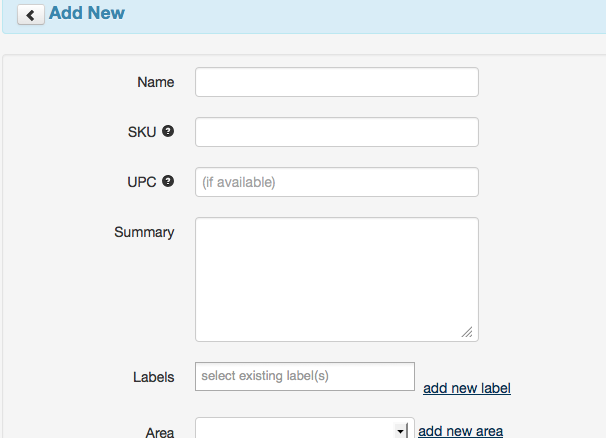Click the Summary label text
606x438 pixels.
click(144, 232)
